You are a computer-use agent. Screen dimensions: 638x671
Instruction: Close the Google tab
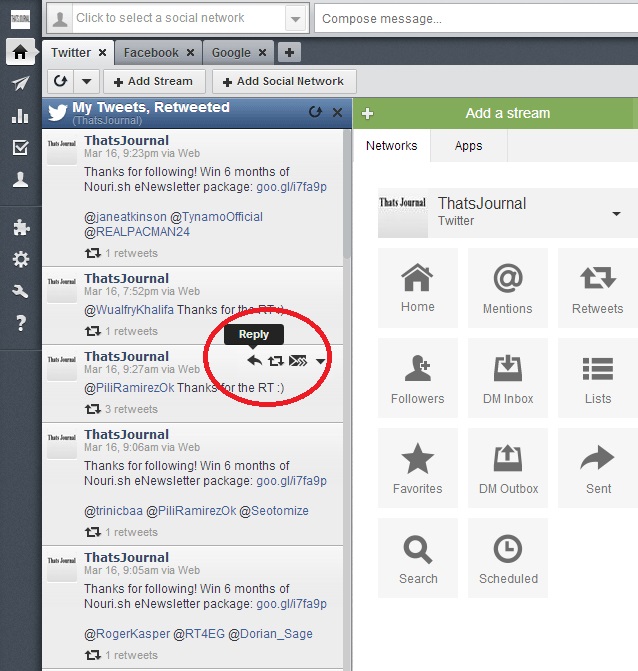262,53
